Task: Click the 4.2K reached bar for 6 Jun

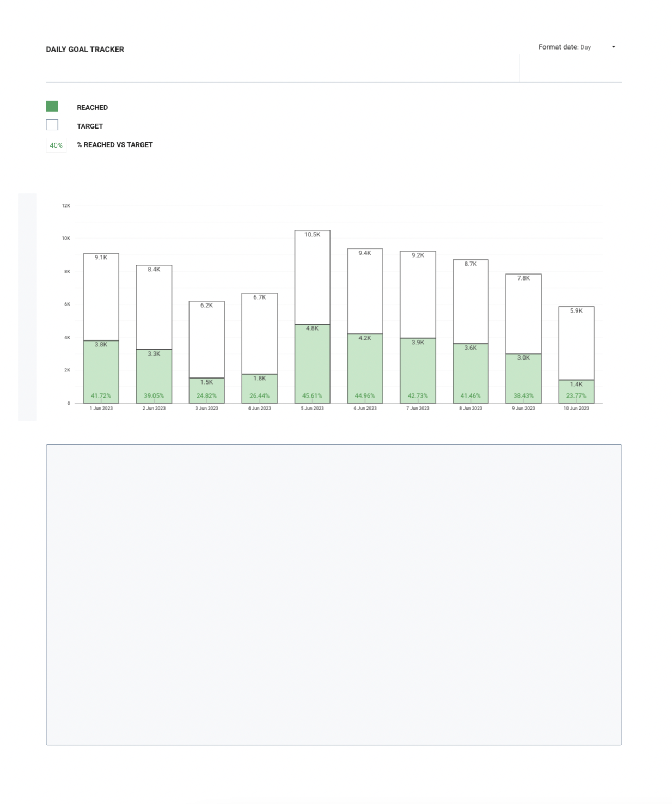Action: [x=365, y=368]
